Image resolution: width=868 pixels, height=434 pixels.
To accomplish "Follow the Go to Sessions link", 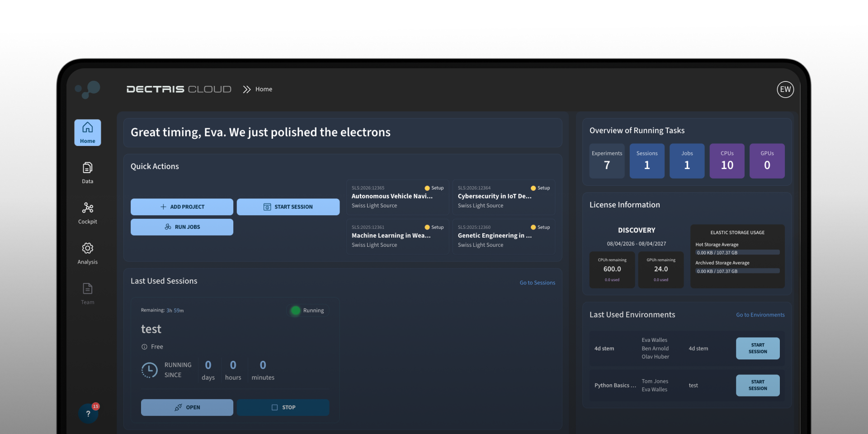I will click(x=537, y=283).
